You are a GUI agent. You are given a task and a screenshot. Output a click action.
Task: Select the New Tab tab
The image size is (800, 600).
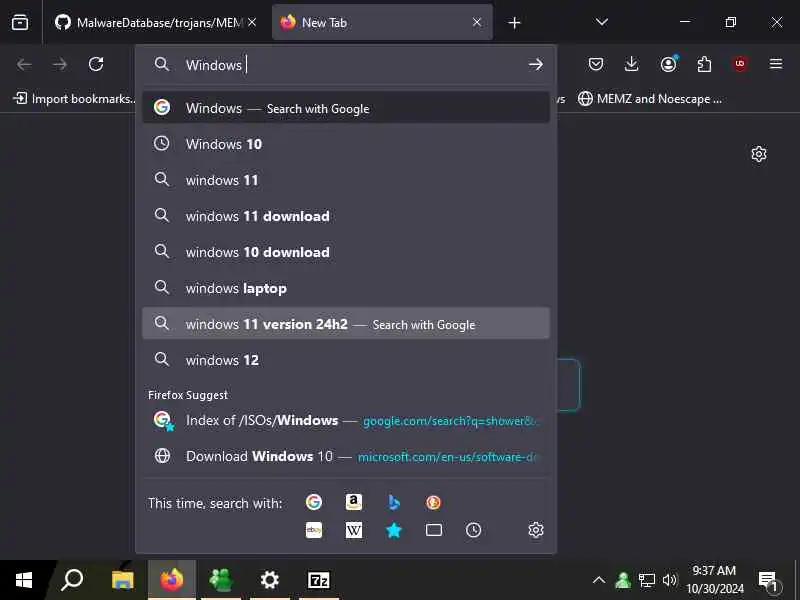pos(377,22)
